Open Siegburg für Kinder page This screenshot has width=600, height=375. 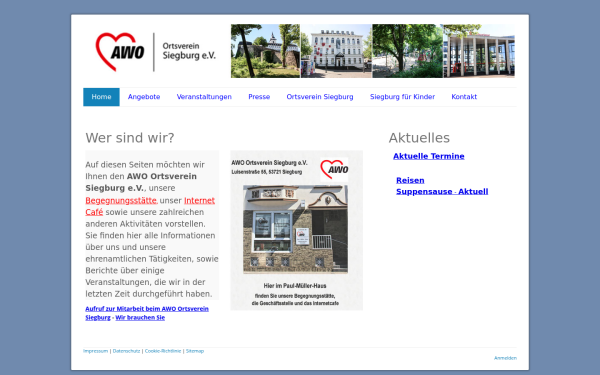(402, 97)
